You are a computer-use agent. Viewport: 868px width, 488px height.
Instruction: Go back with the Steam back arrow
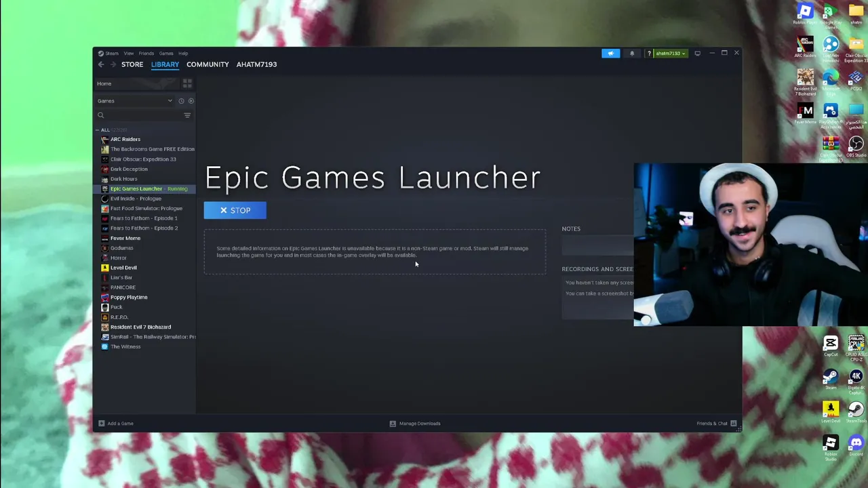101,64
